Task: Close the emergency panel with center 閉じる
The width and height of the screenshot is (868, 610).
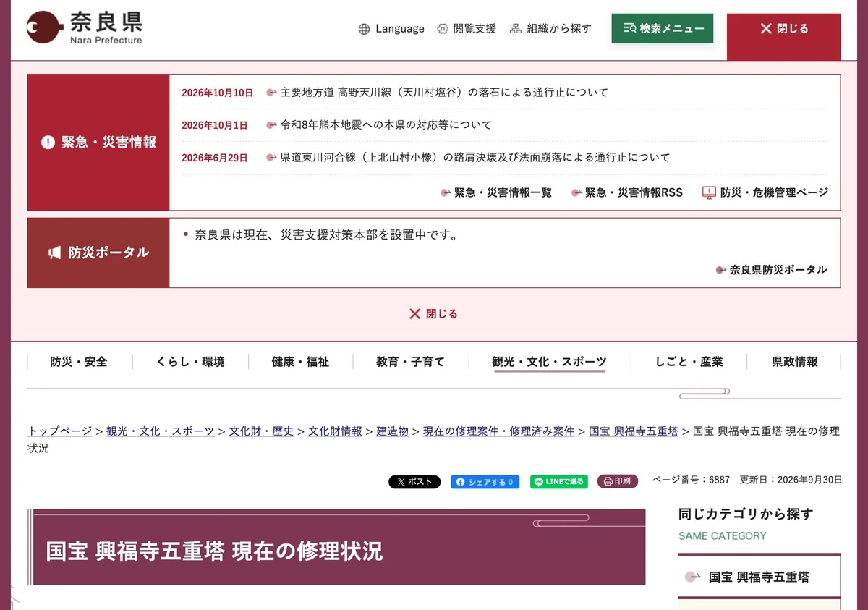Action: (433, 314)
